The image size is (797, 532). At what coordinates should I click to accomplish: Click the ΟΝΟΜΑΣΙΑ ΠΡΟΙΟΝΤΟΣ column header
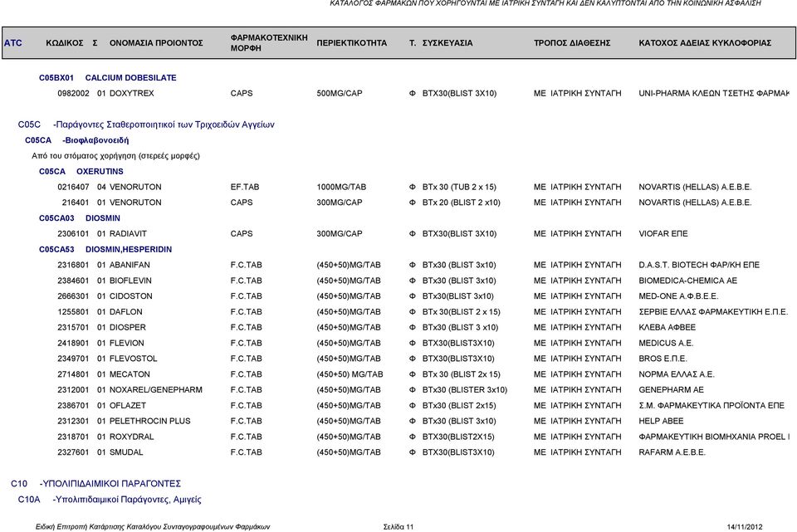pos(156,42)
